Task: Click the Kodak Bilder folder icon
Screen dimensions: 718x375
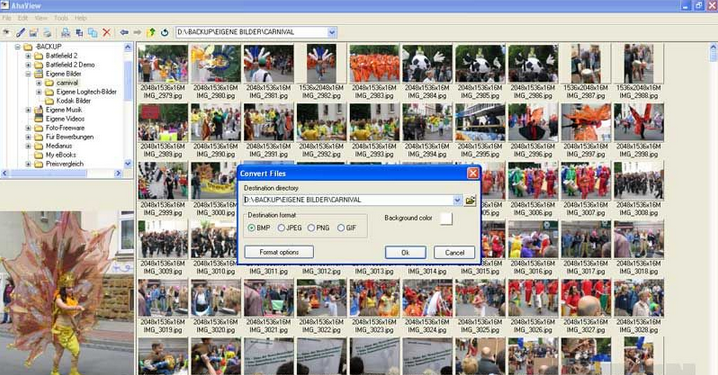Action: (x=49, y=101)
